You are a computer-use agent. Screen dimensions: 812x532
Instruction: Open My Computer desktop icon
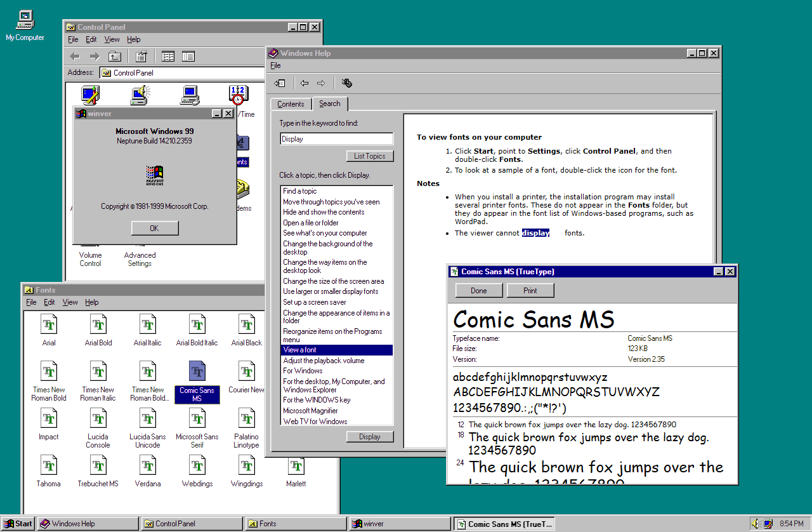(x=25, y=20)
